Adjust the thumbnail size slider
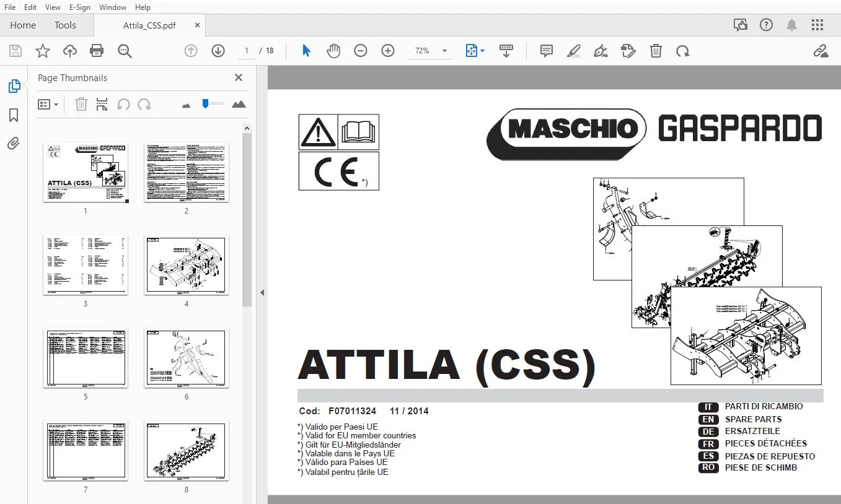 click(212, 104)
